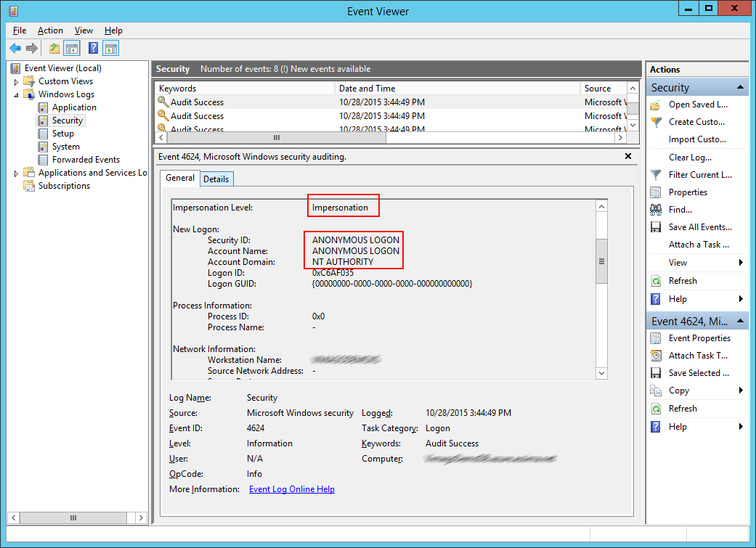Click the Forward arrow toolbar icon
The height and width of the screenshot is (548, 756).
(x=32, y=48)
